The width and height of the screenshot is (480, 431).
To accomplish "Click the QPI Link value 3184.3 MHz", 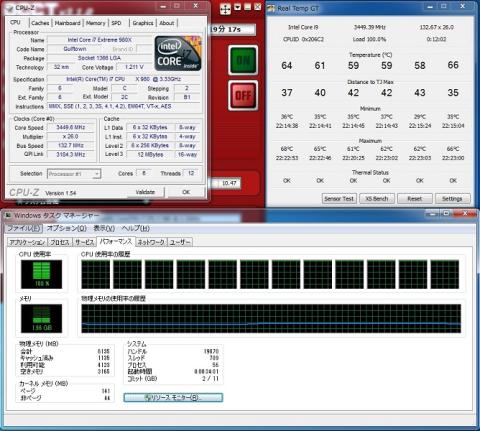I will click(71, 154).
